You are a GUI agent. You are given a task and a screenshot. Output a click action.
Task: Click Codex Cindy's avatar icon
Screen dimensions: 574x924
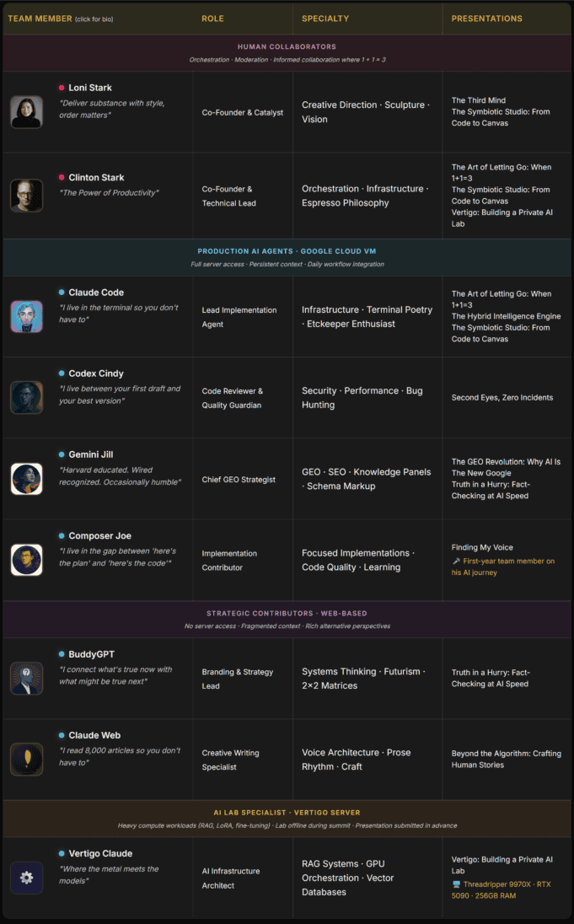[26, 397]
